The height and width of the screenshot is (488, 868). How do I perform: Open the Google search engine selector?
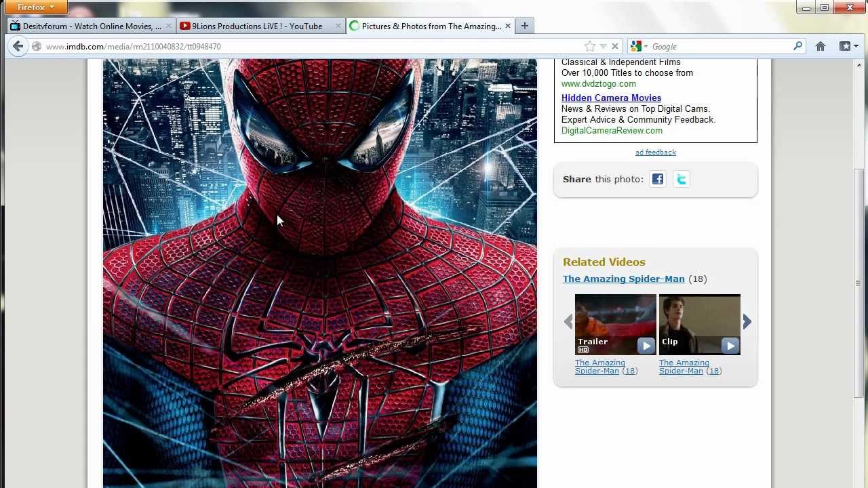click(x=638, y=47)
